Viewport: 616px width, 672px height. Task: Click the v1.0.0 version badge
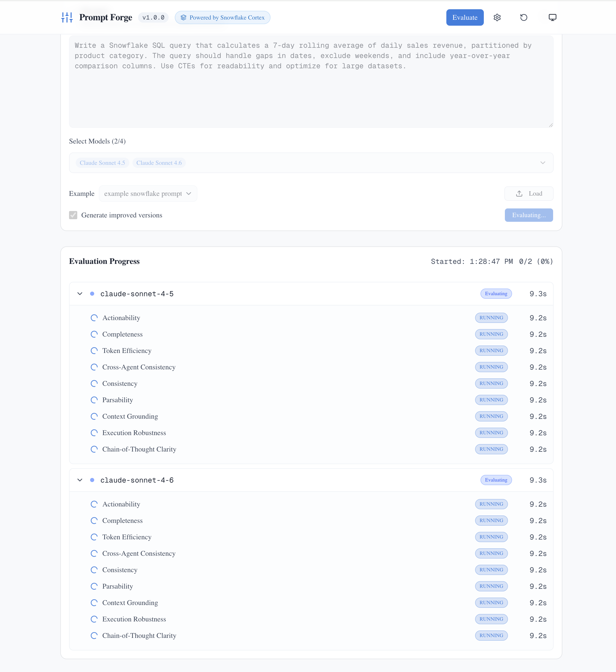click(153, 17)
